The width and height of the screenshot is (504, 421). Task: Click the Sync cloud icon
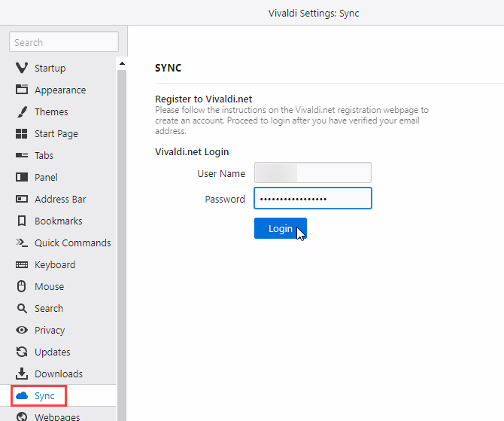(22, 395)
